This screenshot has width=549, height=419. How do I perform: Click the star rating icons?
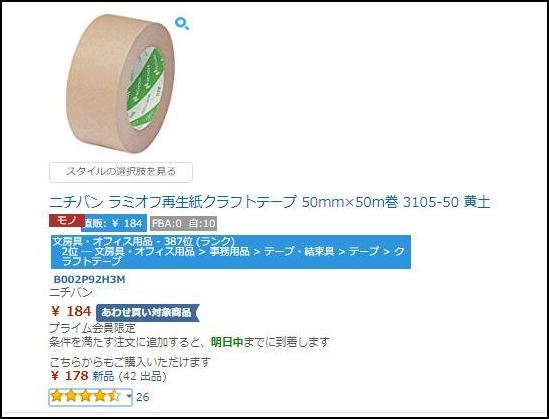(84, 397)
